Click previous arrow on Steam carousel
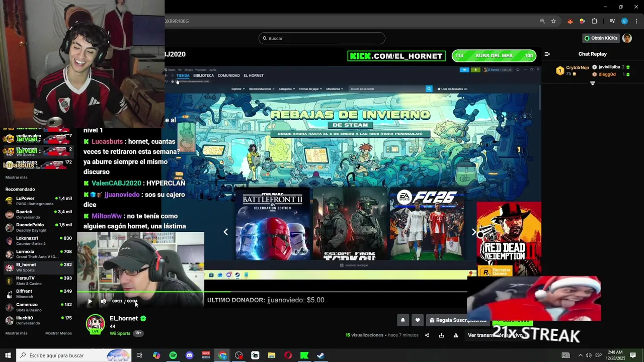Image resolution: width=644 pixels, height=362 pixels. (225, 232)
